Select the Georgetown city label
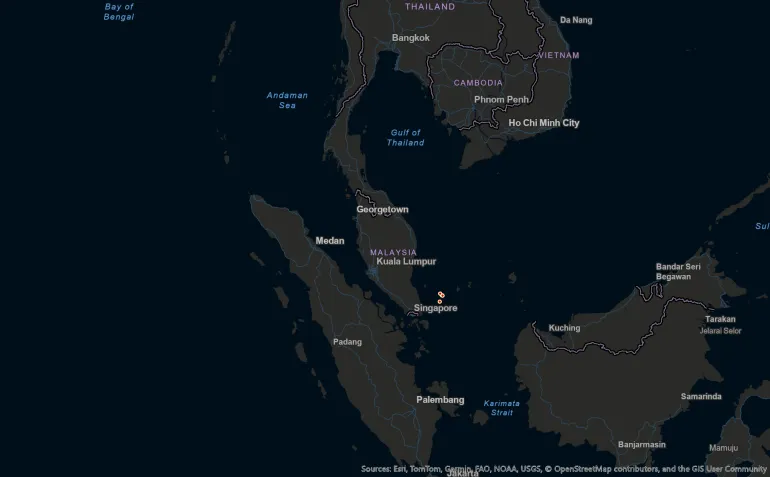The height and width of the screenshot is (477, 770). point(382,210)
